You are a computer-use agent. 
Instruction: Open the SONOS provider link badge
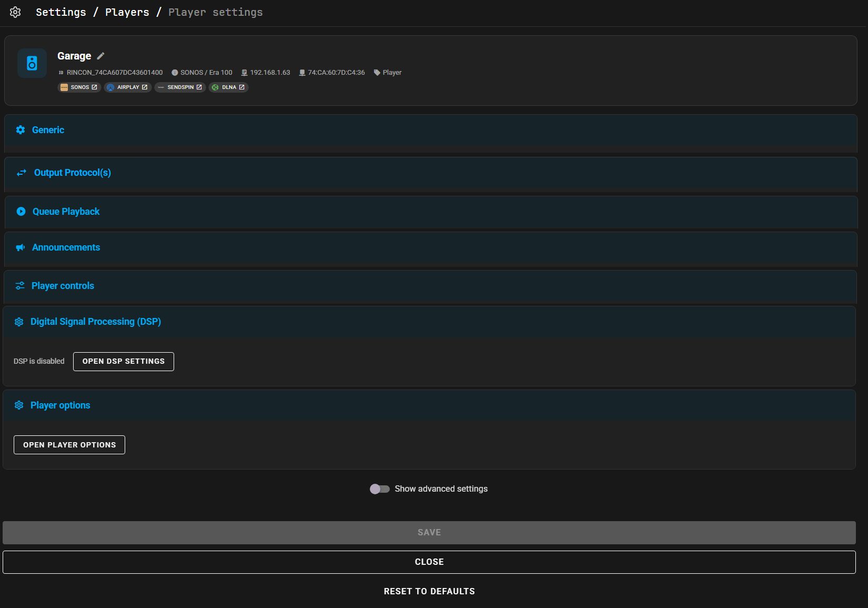(x=79, y=87)
